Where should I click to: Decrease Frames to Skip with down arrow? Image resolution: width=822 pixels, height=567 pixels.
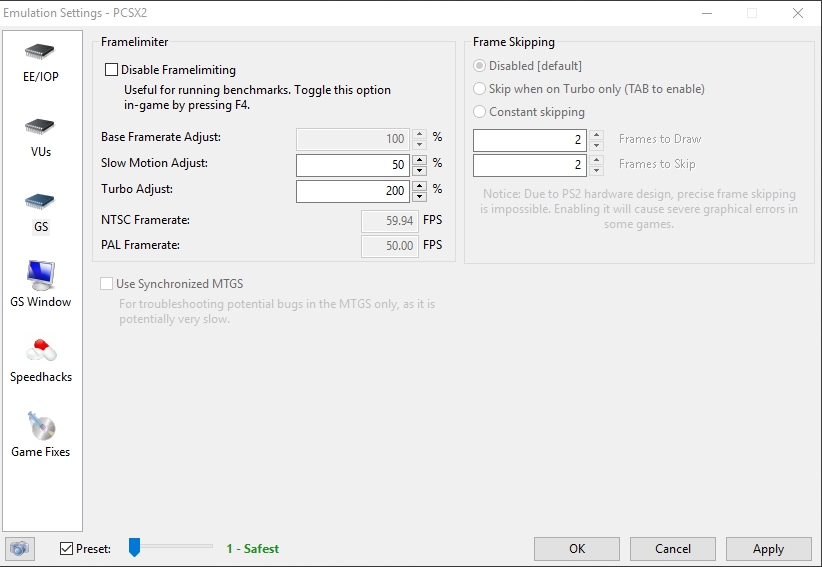coord(597,170)
